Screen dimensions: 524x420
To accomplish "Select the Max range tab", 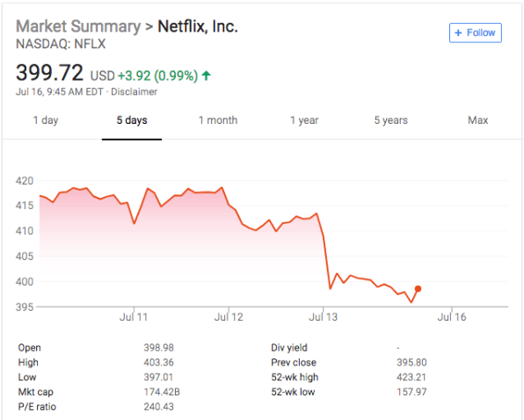I will pyautogui.click(x=478, y=120).
